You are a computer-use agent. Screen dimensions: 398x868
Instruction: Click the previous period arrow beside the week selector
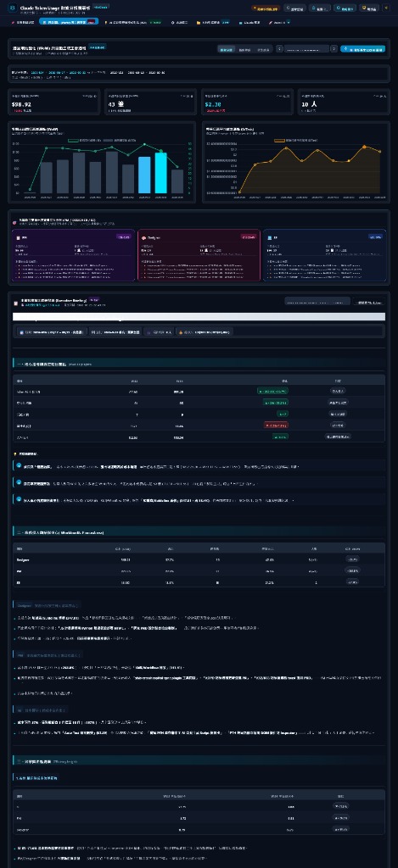(279, 48)
